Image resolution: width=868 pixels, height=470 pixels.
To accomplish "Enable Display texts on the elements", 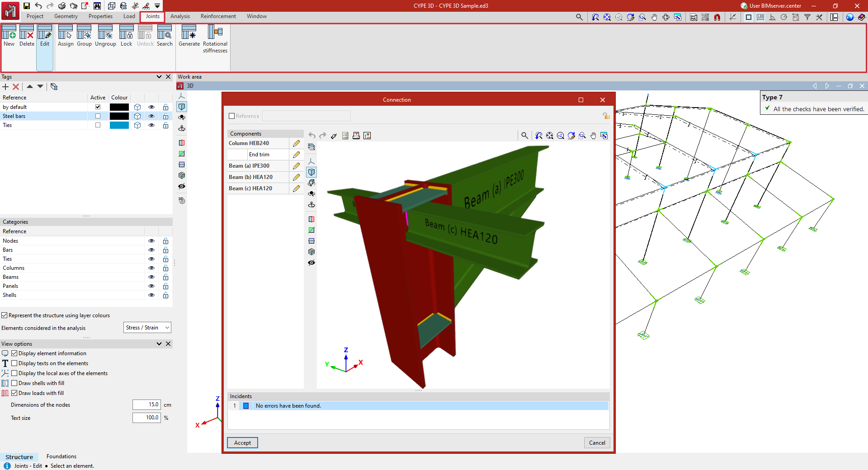I will point(14,363).
